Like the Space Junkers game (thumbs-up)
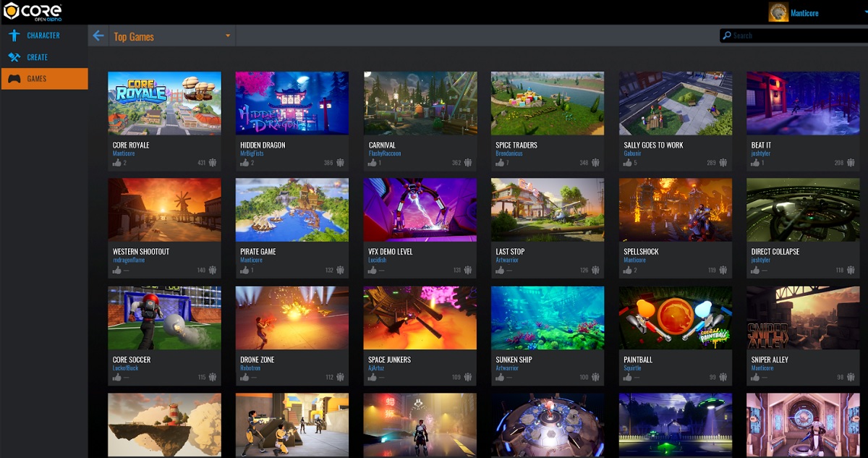 pos(373,377)
